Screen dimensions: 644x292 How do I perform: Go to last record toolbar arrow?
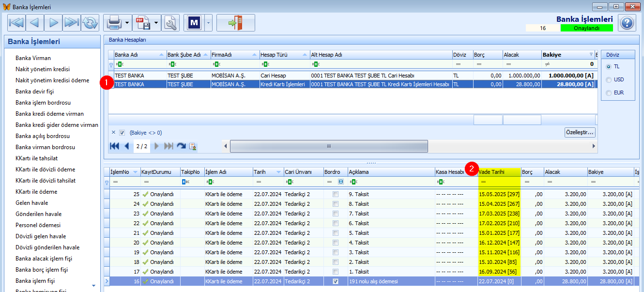coord(72,22)
